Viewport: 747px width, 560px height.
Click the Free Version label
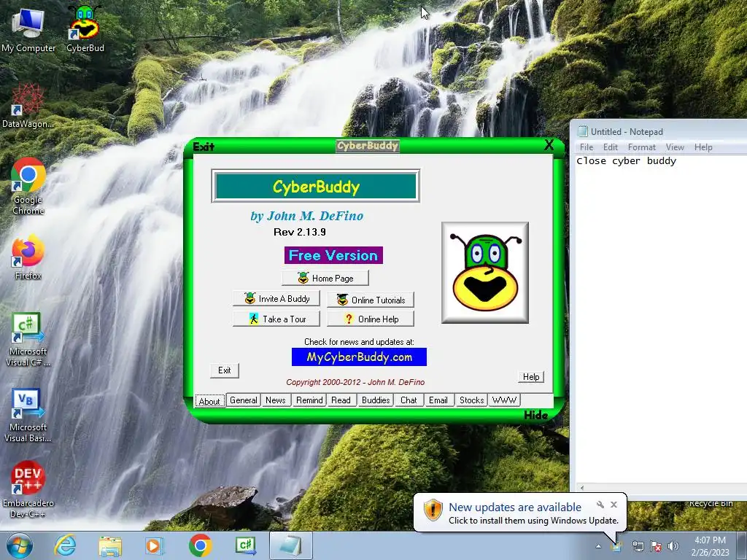coord(333,255)
